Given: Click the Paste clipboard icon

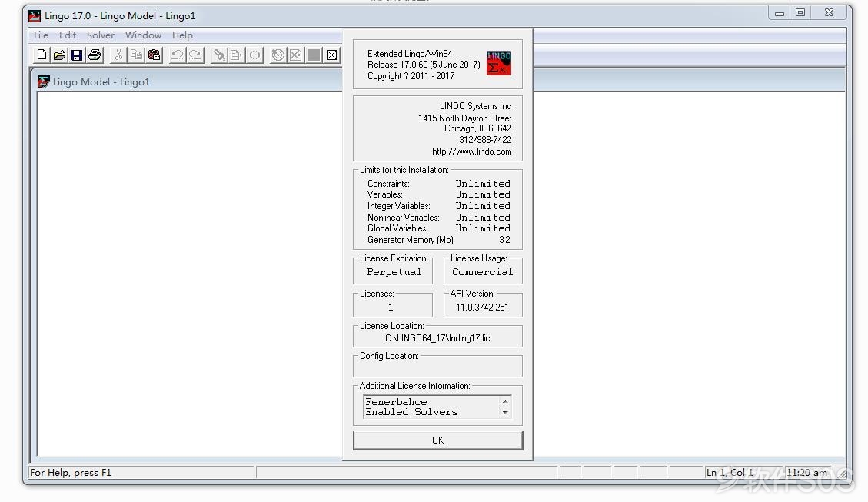Looking at the screenshot, I should tap(154, 55).
